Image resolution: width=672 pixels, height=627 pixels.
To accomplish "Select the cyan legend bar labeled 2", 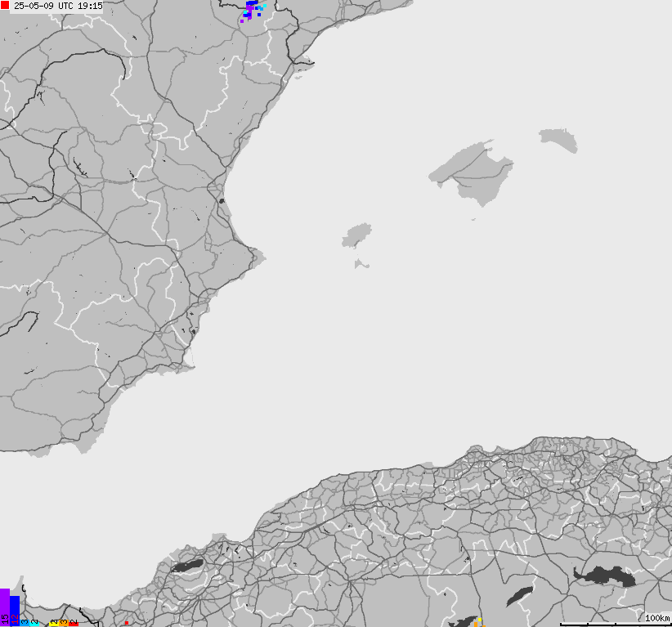I will [x=34, y=623].
